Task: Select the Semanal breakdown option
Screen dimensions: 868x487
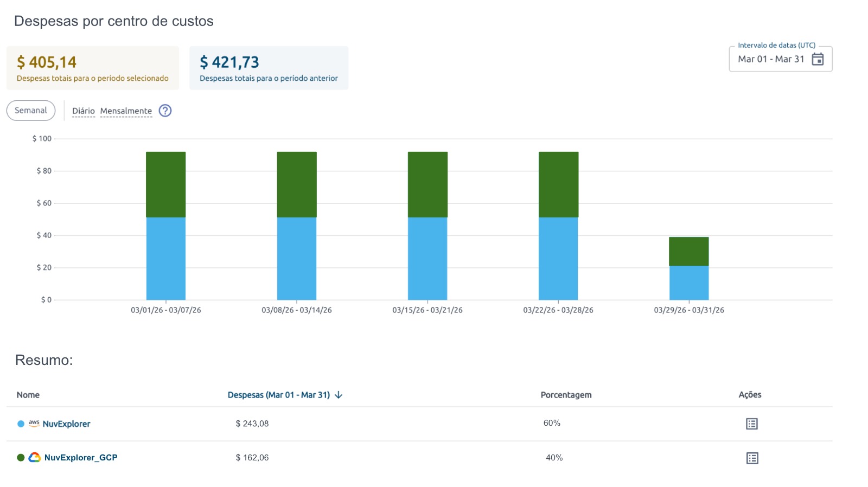Action: (31, 111)
